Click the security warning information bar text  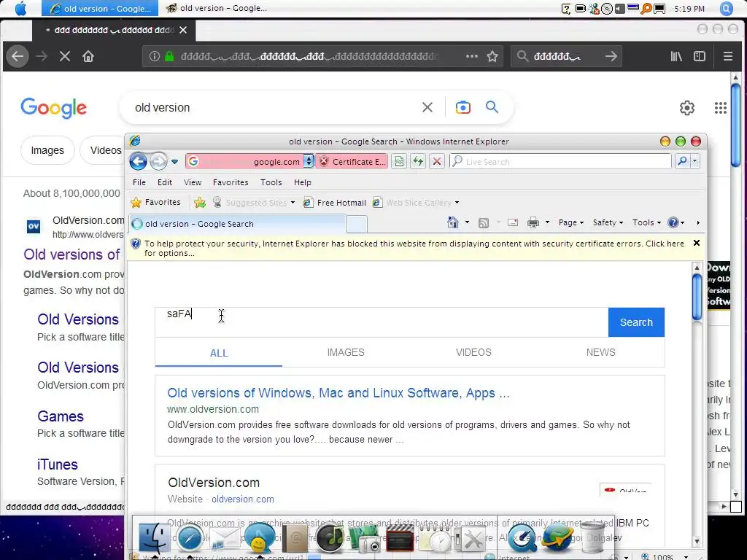pyautogui.click(x=414, y=248)
